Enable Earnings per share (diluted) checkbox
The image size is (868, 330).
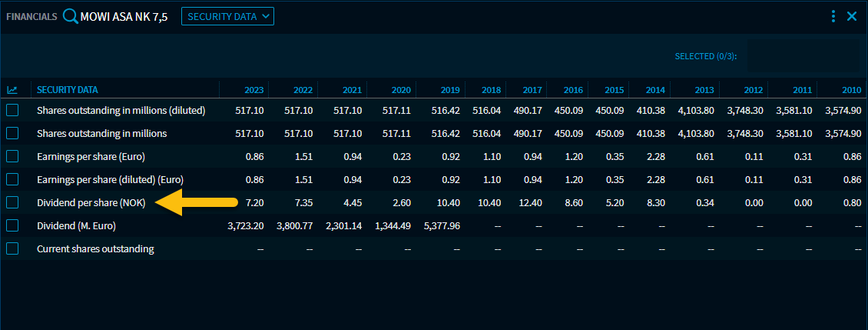12,180
